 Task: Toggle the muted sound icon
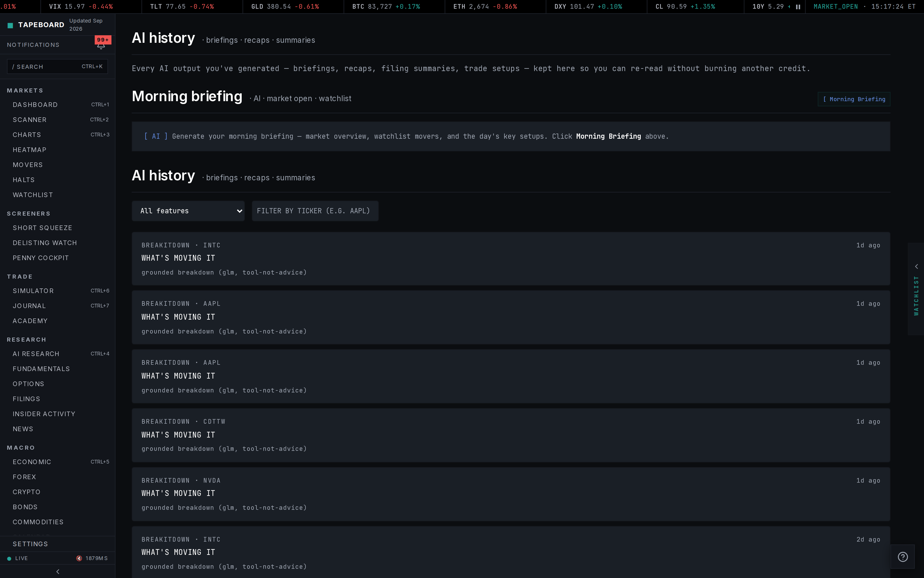pos(79,558)
